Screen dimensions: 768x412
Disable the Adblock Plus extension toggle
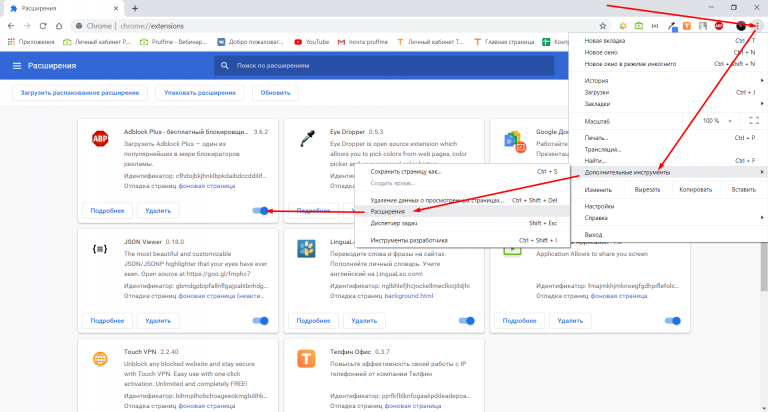[261, 211]
